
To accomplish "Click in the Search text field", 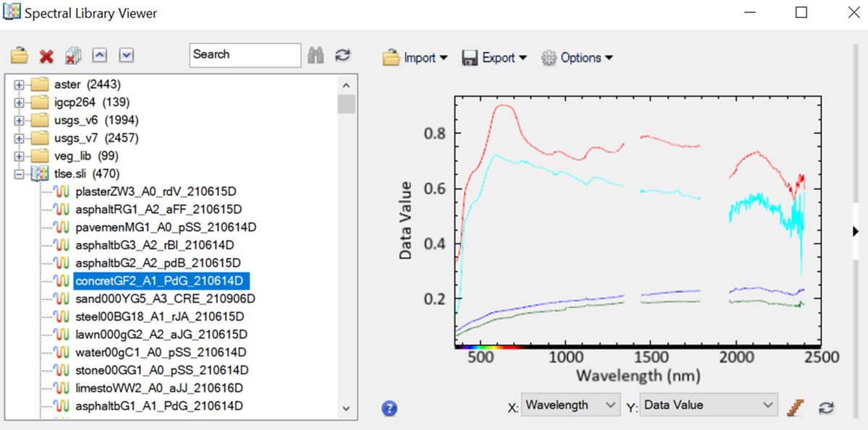I will tap(244, 55).
